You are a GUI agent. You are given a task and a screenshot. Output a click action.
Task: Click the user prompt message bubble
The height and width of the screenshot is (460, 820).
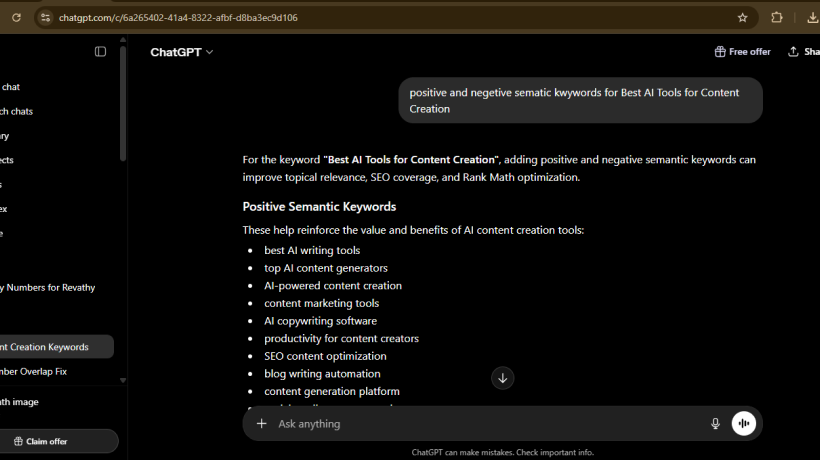[x=580, y=100]
